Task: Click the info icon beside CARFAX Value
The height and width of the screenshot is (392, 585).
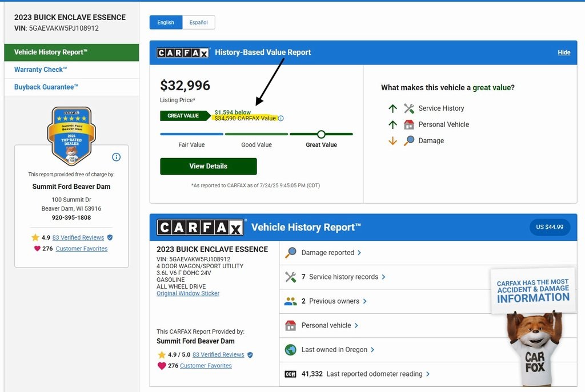Action: [x=281, y=119]
